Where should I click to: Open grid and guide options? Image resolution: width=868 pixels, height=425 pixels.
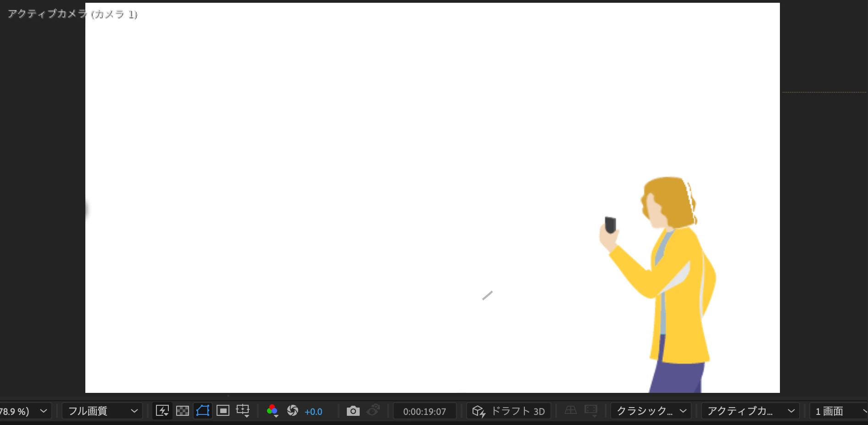243,411
